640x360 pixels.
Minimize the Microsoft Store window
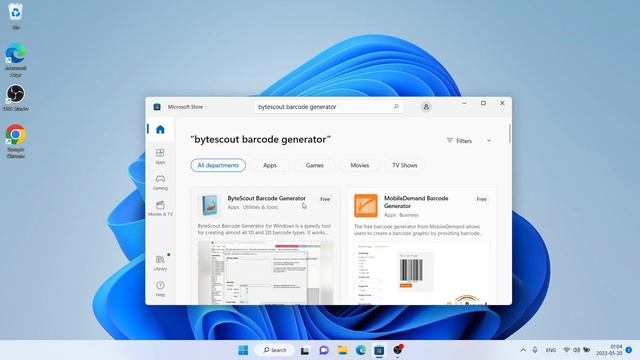click(464, 103)
